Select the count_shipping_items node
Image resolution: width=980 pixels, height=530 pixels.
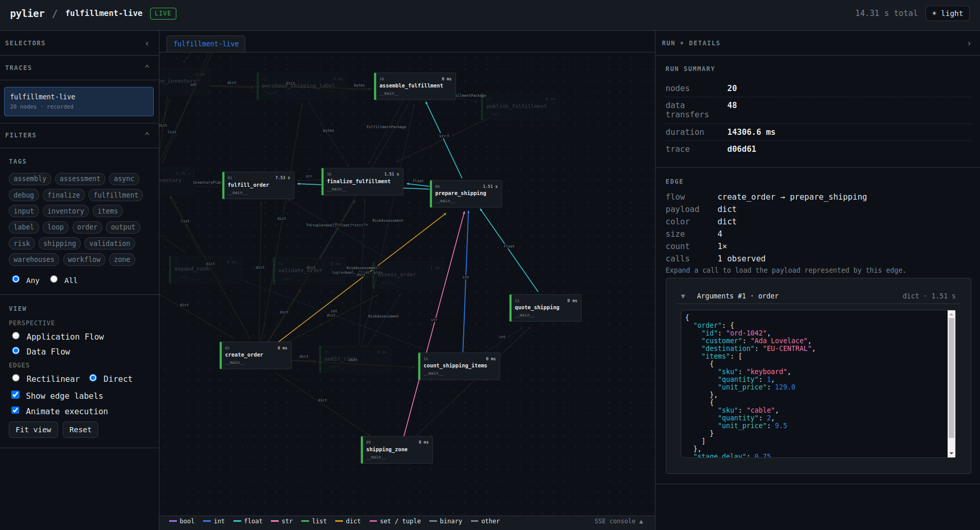(459, 366)
